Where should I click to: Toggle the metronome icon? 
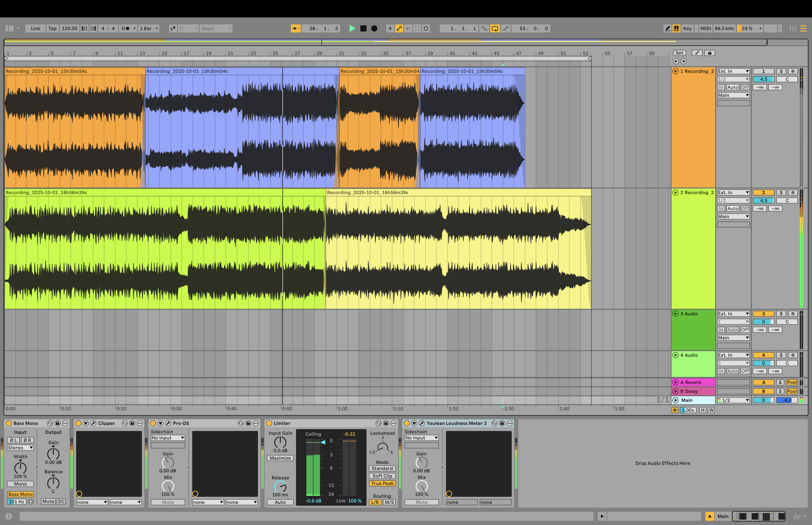click(x=125, y=28)
